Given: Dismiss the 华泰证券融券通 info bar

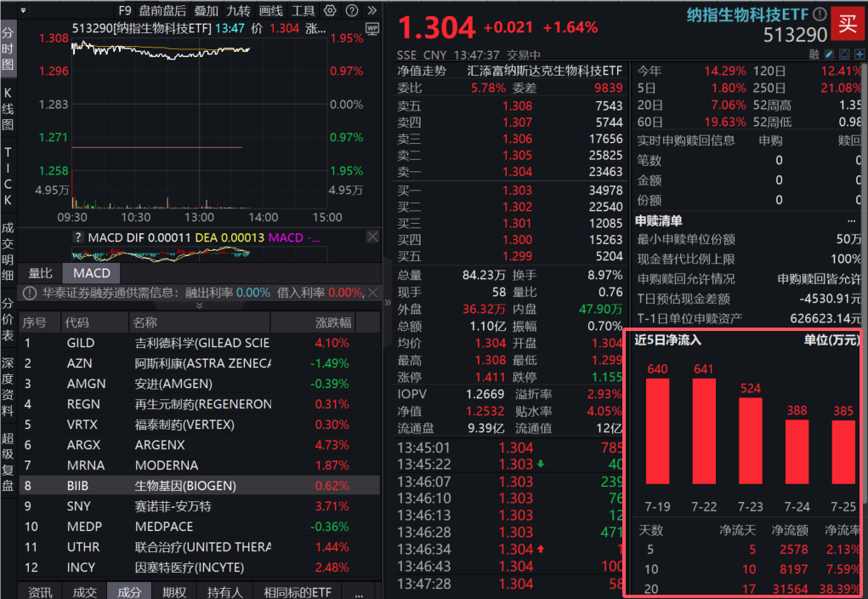Looking at the screenshot, I should click(x=373, y=293).
